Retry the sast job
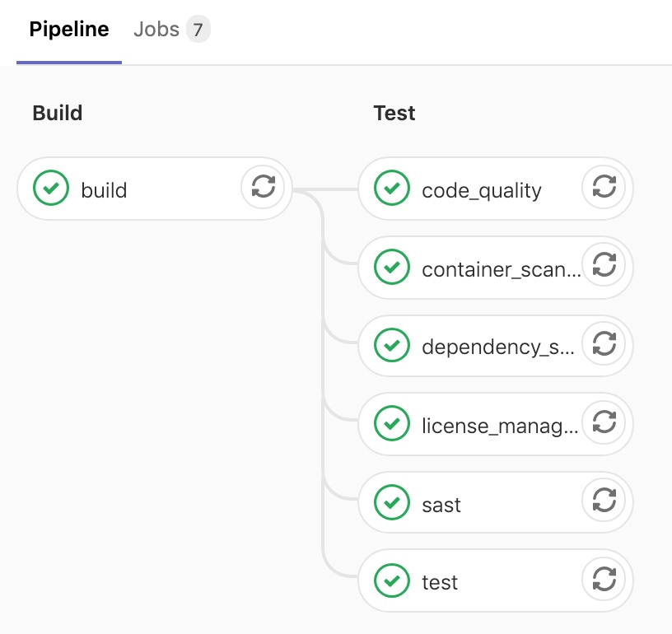The height and width of the screenshot is (634, 672). click(604, 500)
